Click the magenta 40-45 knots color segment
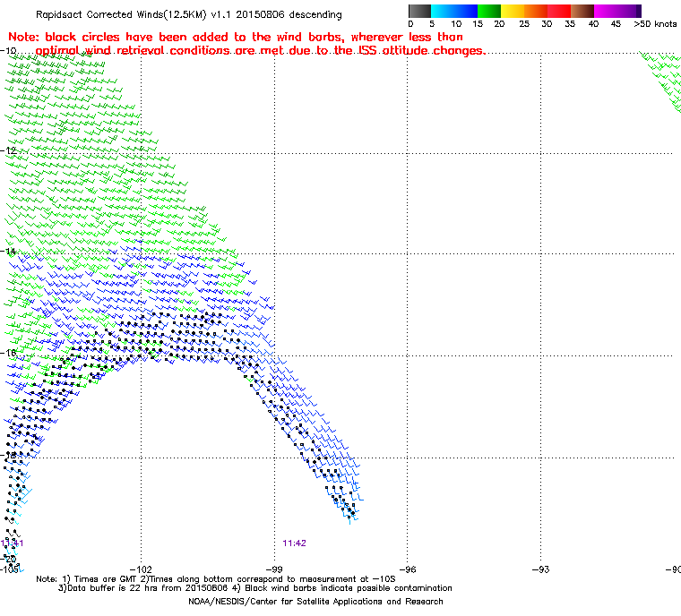681x616 pixels. [x=607, y=11]
